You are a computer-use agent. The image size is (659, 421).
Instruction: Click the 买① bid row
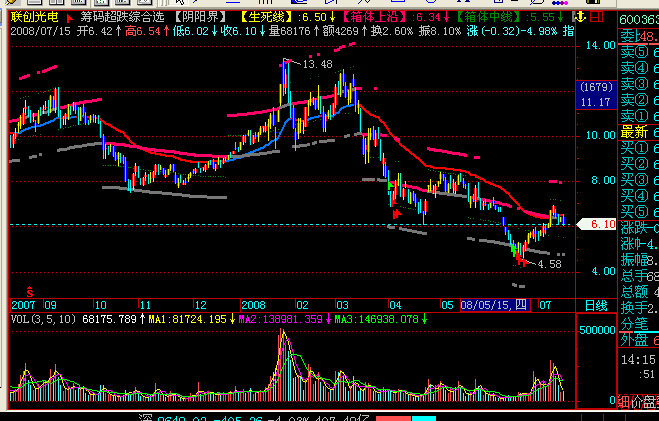pos(639,148)
